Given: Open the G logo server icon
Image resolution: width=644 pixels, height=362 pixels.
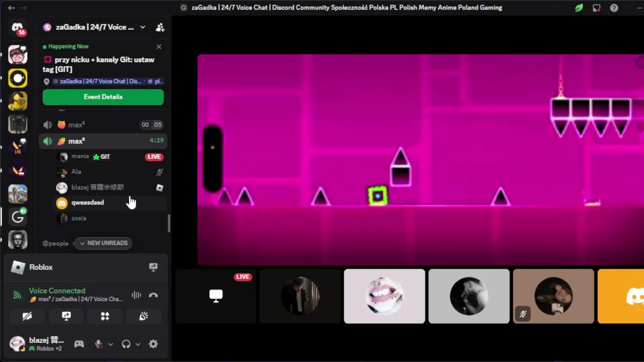Looking at the screenshot, I should pos(18,217).
